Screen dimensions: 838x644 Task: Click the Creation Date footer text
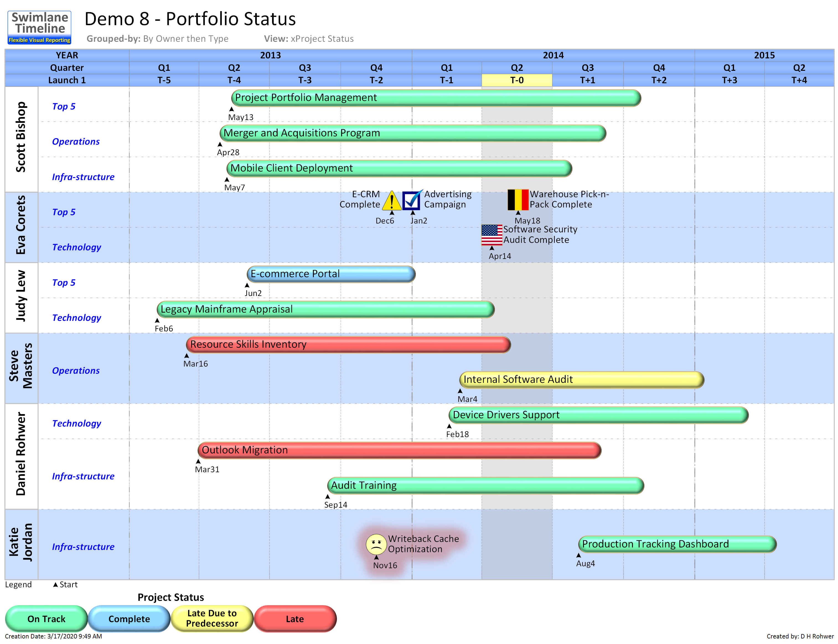click(53, 636)
